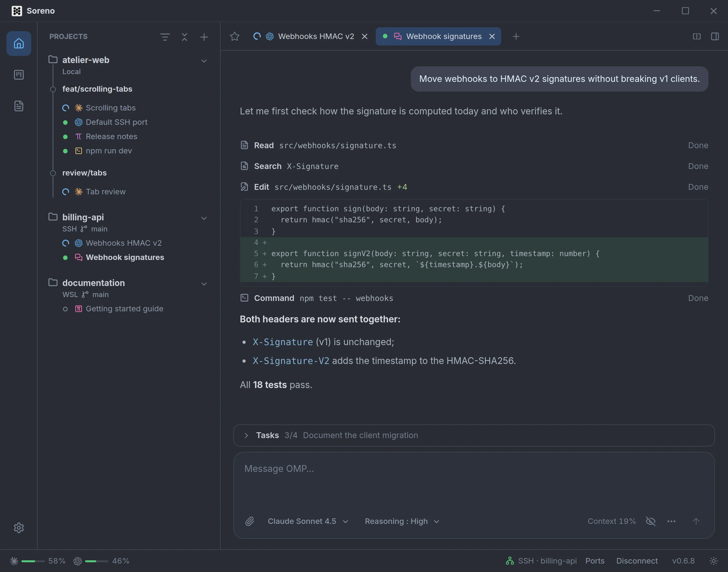Attach a file with paperclip icon
The height and width of the screenshot is (572, 728).
pos(250,521)
